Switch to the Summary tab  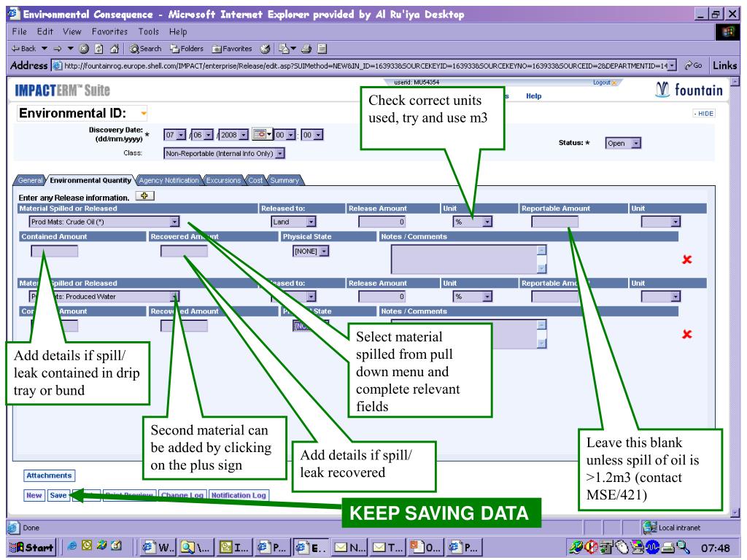285,181
